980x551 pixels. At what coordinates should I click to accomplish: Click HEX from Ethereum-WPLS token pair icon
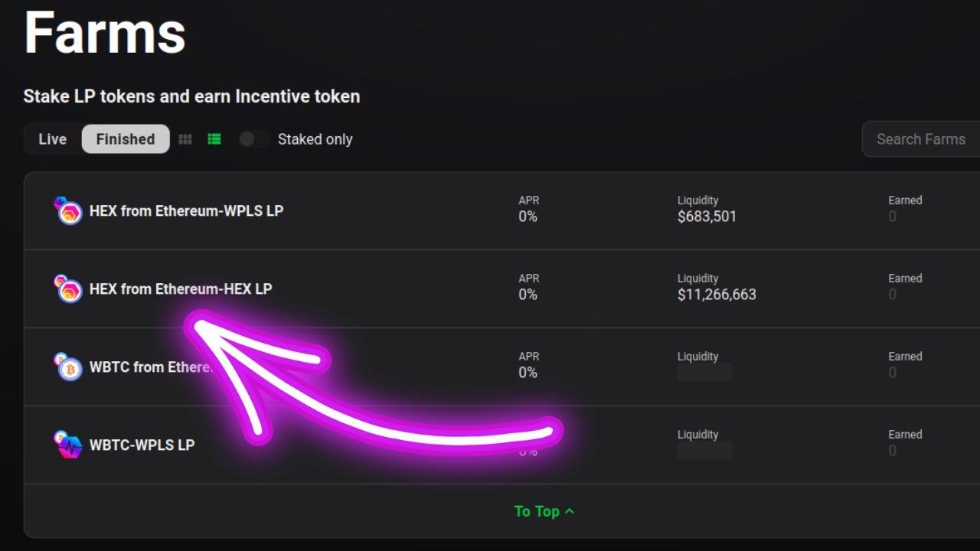[68, 210]
